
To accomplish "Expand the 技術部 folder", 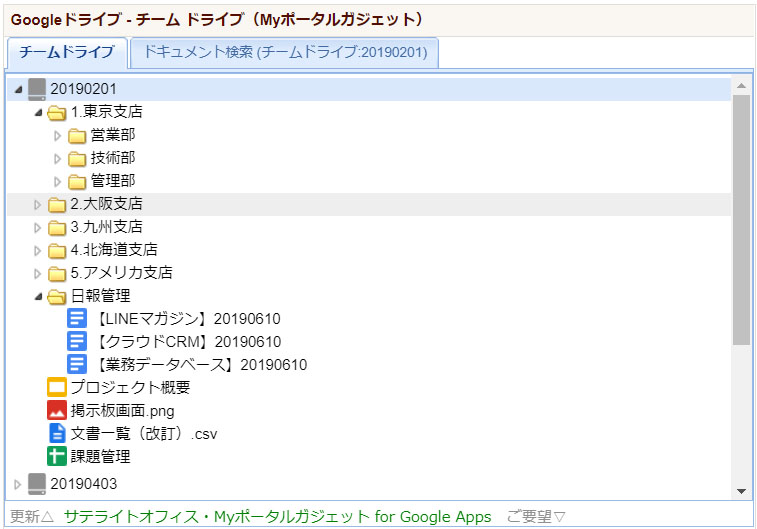I will pos(57,159).
